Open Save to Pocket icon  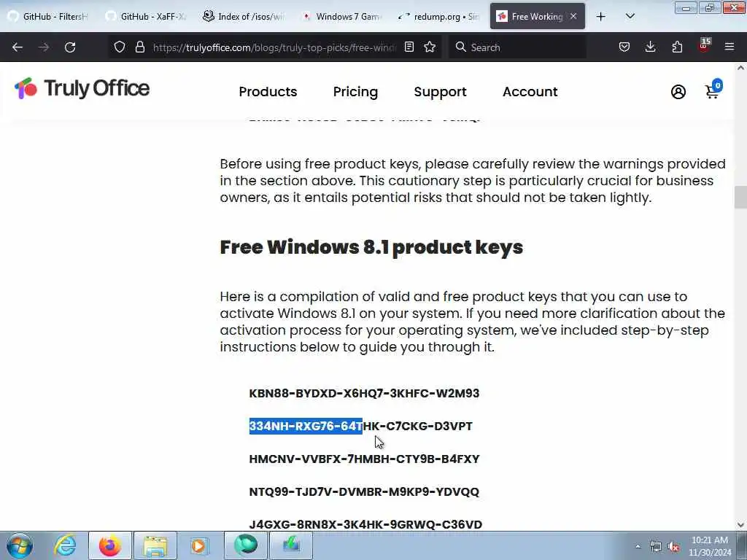coord(624,47)
